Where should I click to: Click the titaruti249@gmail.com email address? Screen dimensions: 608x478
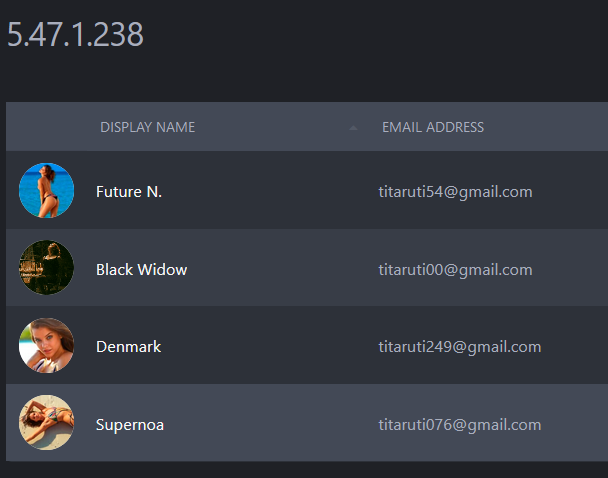(x=459, y=347)
